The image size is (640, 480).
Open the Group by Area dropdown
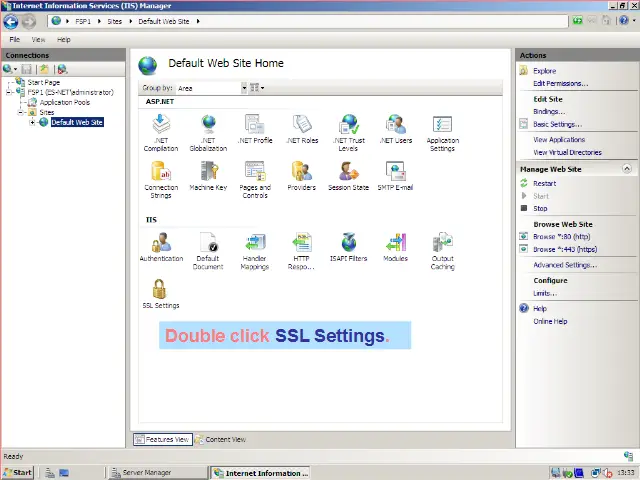click(244, 88)
